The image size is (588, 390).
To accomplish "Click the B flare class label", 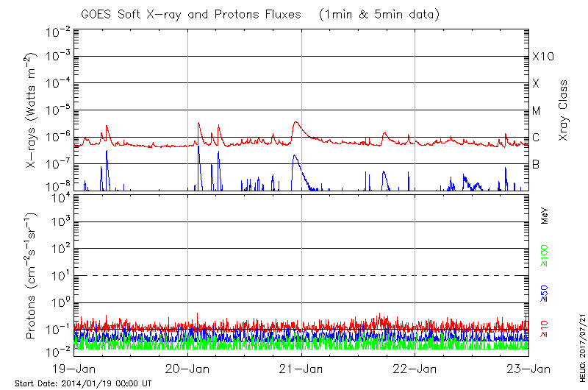I will click(x=536, y=164).
